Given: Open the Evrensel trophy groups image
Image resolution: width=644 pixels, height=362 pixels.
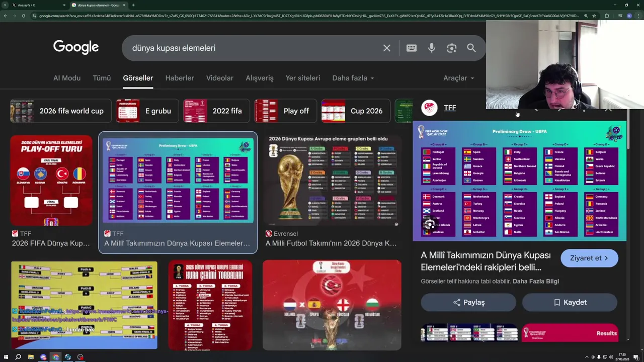Looking at the screenshot, I should tap(332, 180).
